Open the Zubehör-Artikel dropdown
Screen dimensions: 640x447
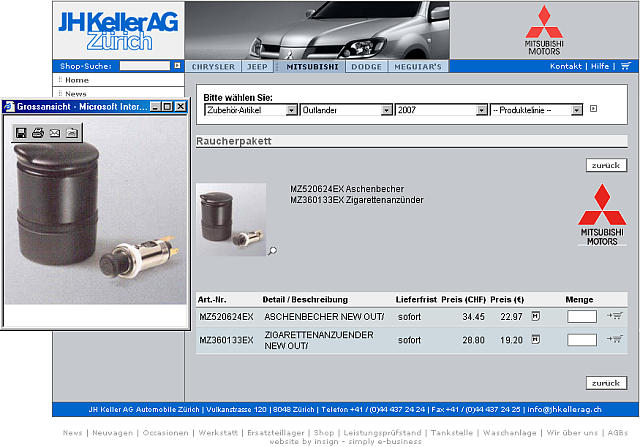pos(250,110)
